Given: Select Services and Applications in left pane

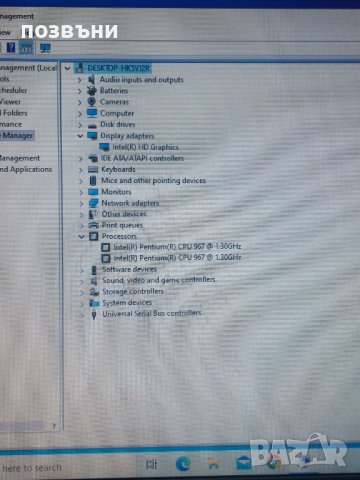Looking at the screenshot, I should tap(26, 169).
